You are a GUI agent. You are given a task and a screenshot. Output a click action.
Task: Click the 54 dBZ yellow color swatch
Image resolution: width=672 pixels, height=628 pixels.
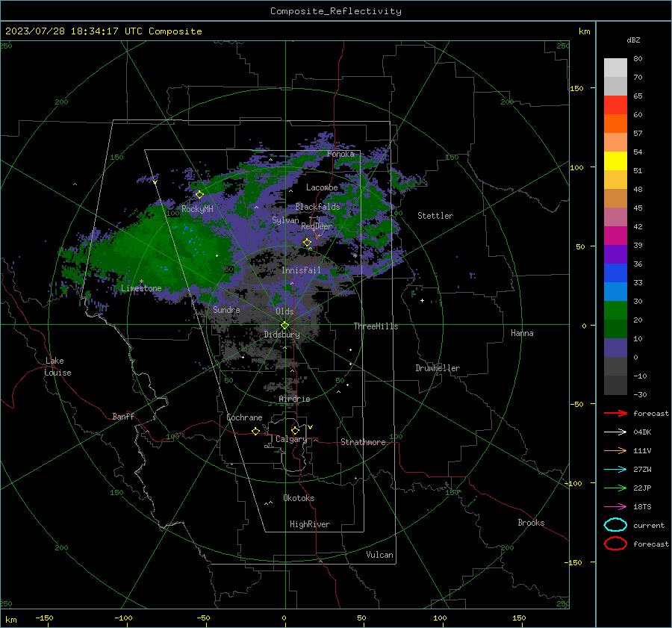click(615, 161)
